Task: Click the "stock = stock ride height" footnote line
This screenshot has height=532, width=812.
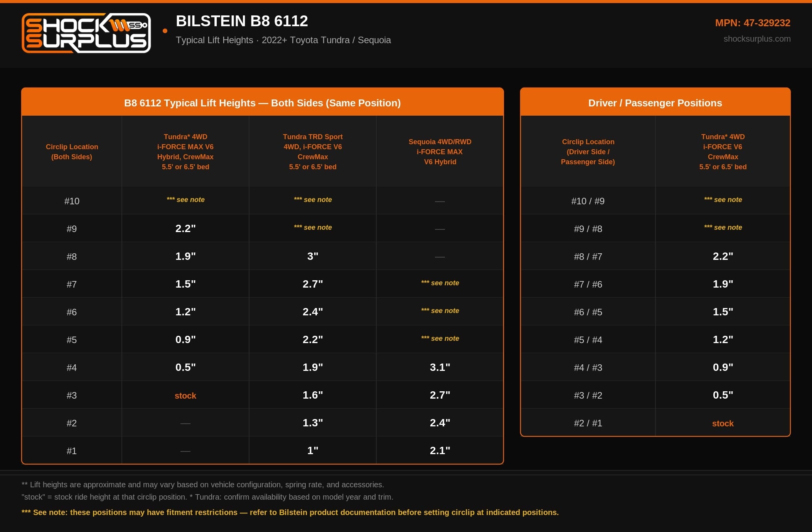Action: (207, 497)
